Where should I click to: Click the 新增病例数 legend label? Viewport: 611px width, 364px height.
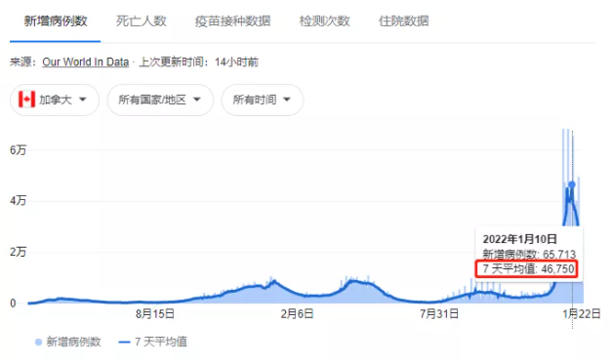pyautogui.click(x=73, y=343)
